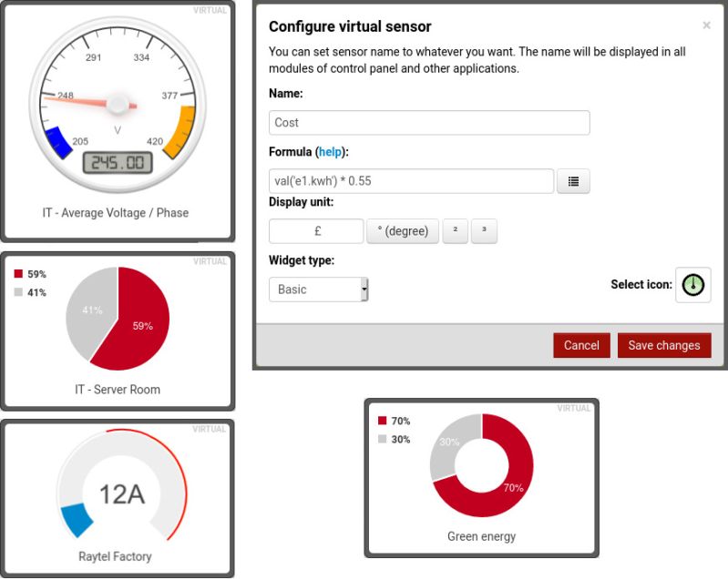This screenshot has height=579, width=728.
Task: Click the Cancel button
Action: (x=581, y=345)
